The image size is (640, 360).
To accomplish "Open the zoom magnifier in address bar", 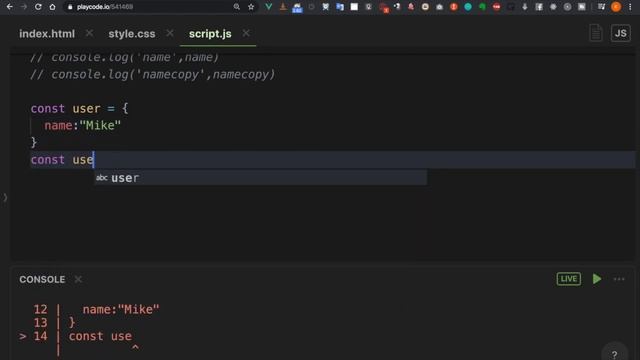I will pos(237,7).
